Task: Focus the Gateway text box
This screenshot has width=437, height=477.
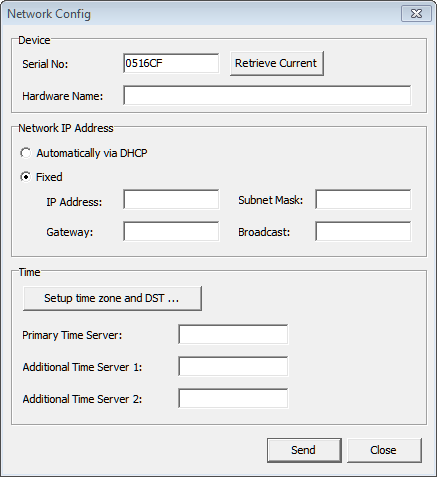Action: [x=171, y=231]
